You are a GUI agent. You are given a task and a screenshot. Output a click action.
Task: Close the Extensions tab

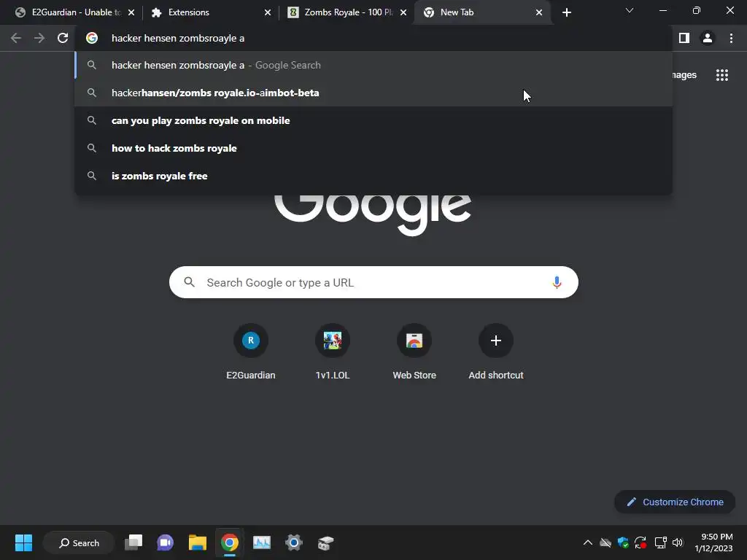[267, 12]
